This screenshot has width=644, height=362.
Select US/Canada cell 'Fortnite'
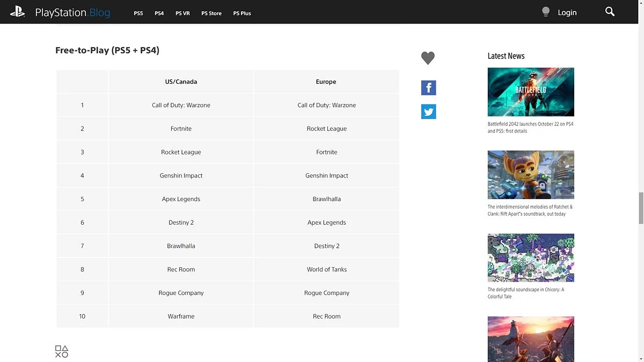pos(181,129)
